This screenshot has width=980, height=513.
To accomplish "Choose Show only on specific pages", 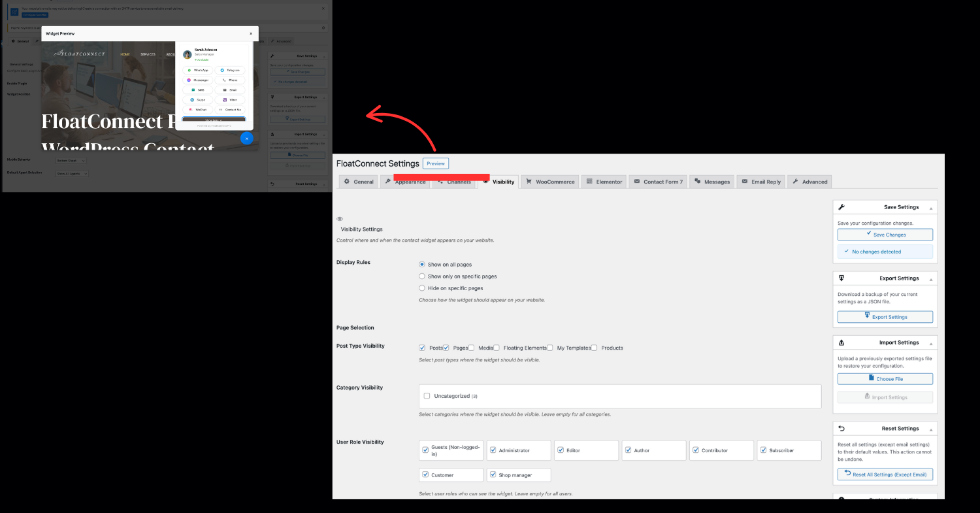I will [x=422, y=276].
